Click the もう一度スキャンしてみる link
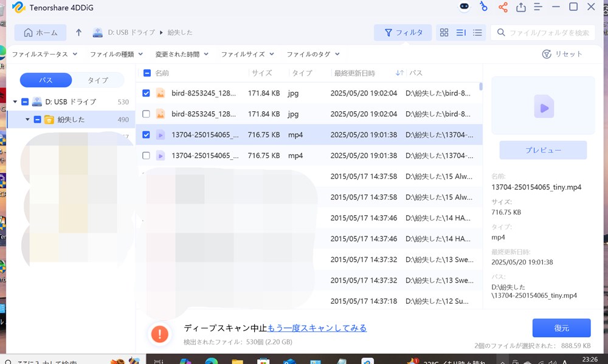608x364 pixels. [x=317, y=328]
